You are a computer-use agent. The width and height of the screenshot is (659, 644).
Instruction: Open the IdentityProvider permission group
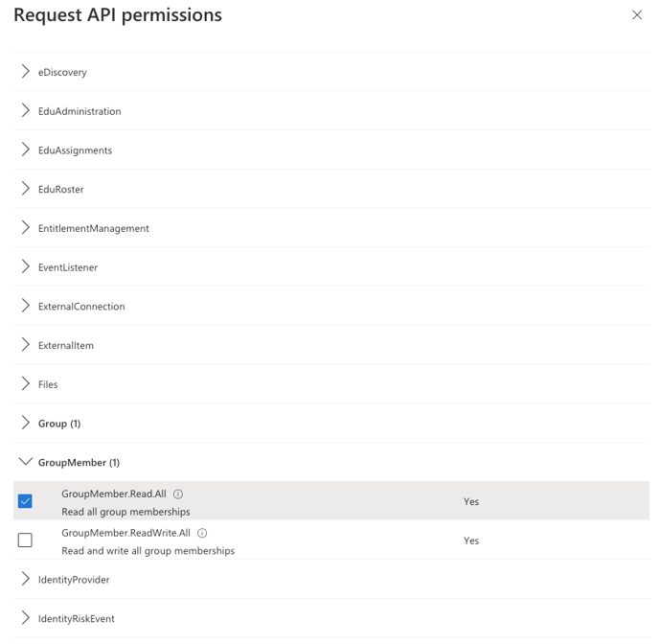[x=74, y=580]
